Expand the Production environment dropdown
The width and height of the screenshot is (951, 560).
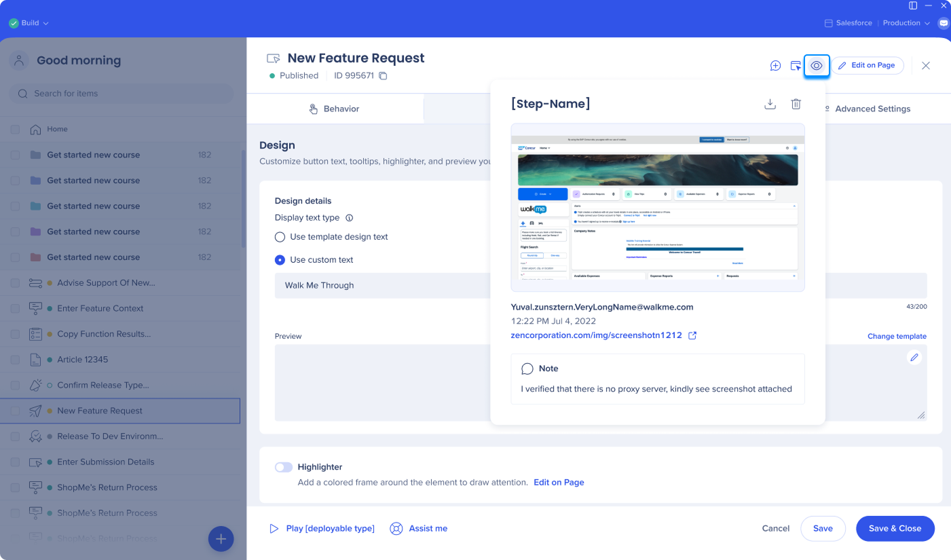point(906,23)
